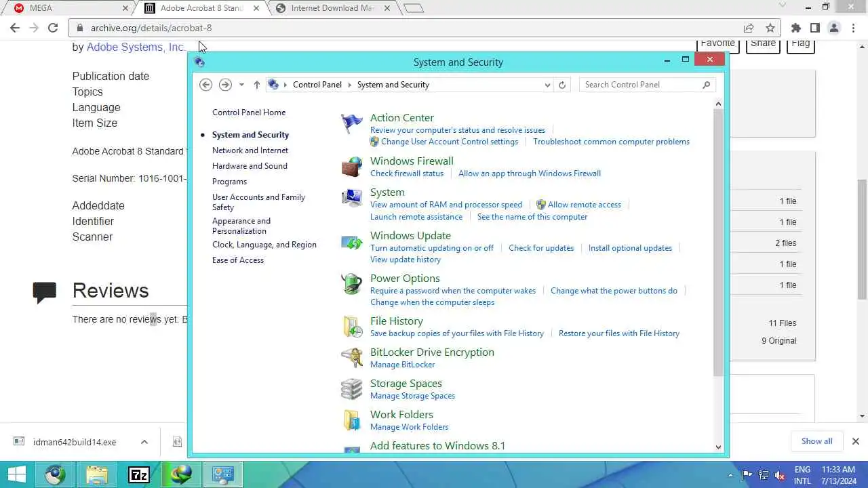868x488 pixels.
Task: Open the recent locations dropdown arrow
Action: coord(241,85)
